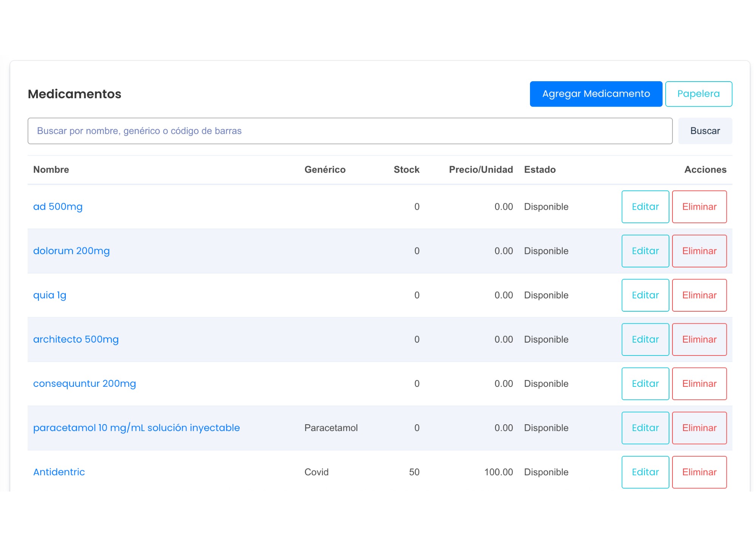Delete the Antidentric medication
The image size is (756, 547).
tap(699, 472)
